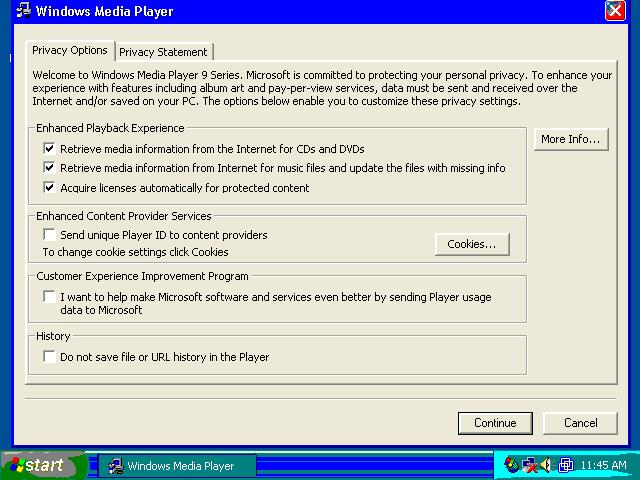
Task: Click the blue overlapping-squares tray icon
Action: [565, 464]
